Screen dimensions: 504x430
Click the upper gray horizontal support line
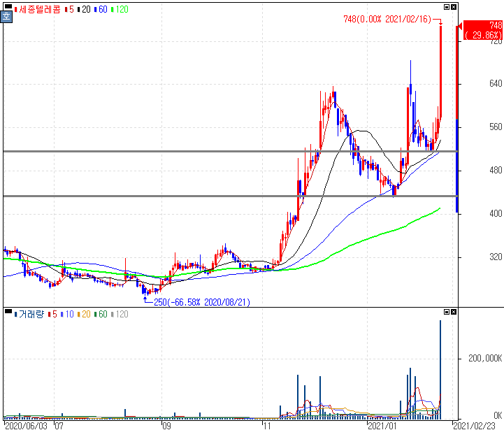[x=230, y=151]
